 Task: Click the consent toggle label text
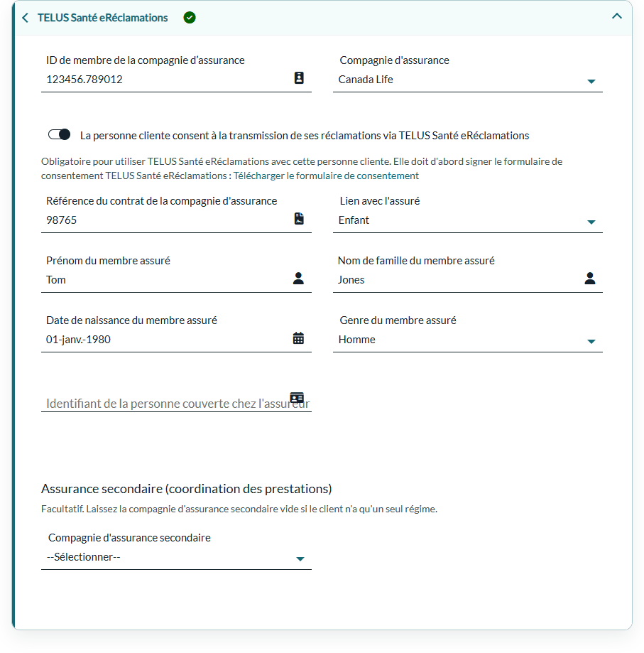[305, 136]
